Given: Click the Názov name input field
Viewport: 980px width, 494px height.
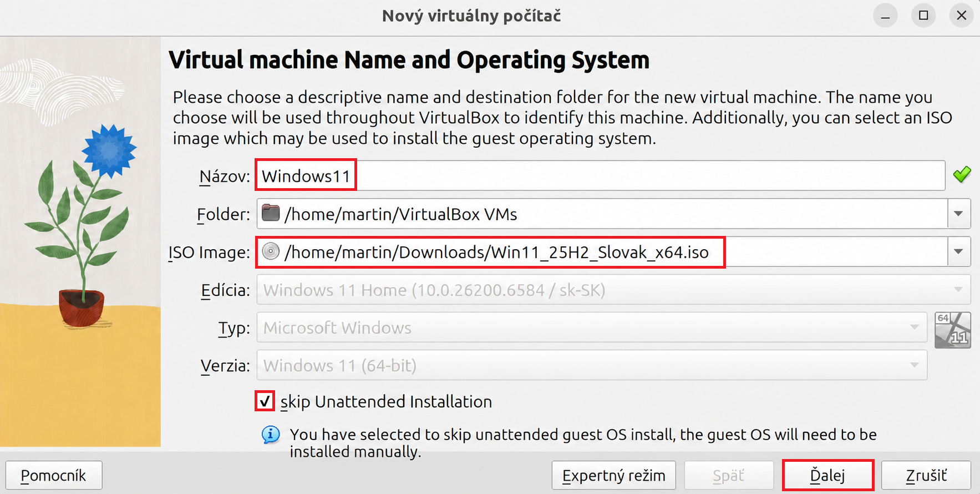Looking at the screenshot, I should point(601,176).
